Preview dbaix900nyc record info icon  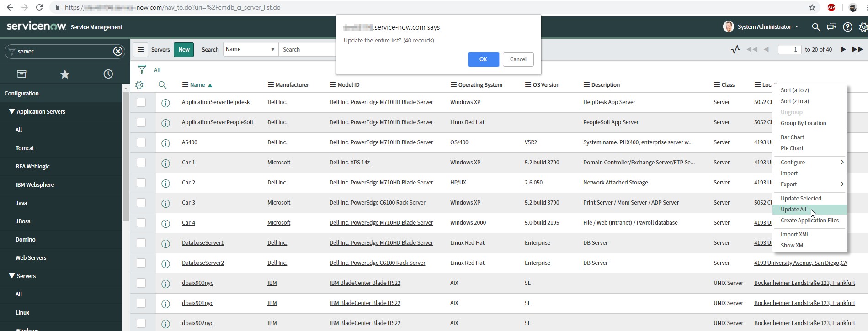click(x=165, y=284)
